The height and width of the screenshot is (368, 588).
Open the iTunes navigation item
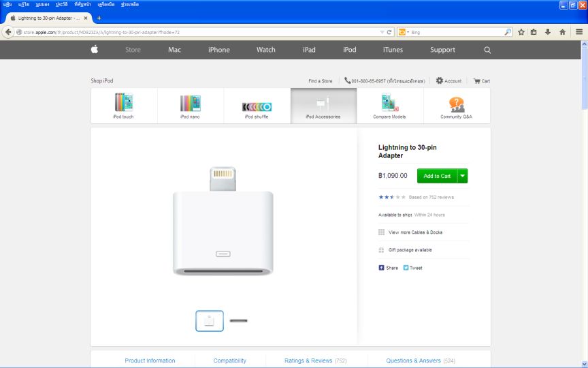[393, 50]
